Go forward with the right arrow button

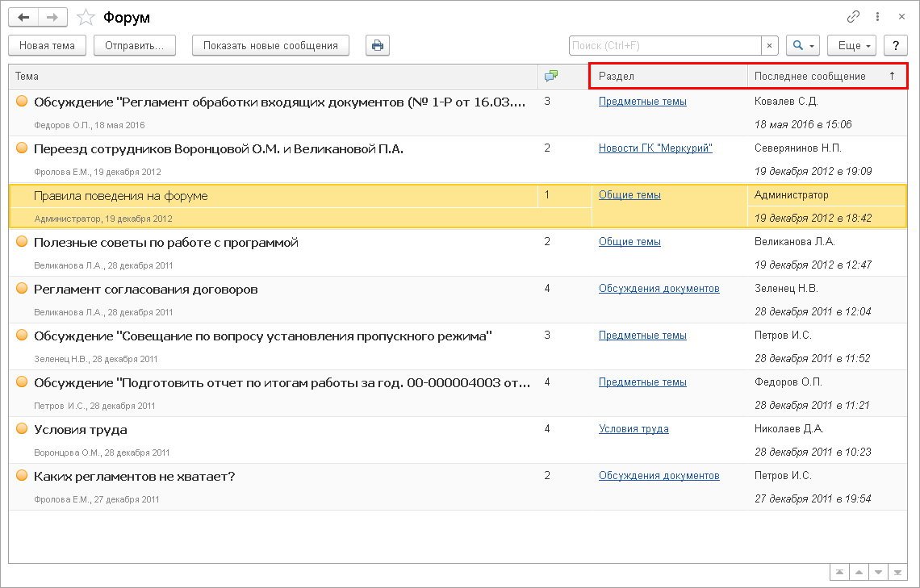[52, 18]
